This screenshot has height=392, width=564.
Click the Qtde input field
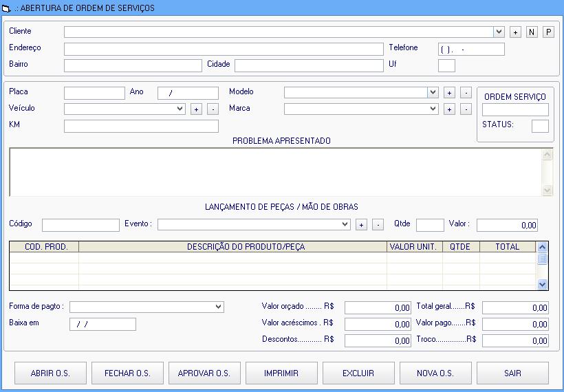(x=430, y=225)
